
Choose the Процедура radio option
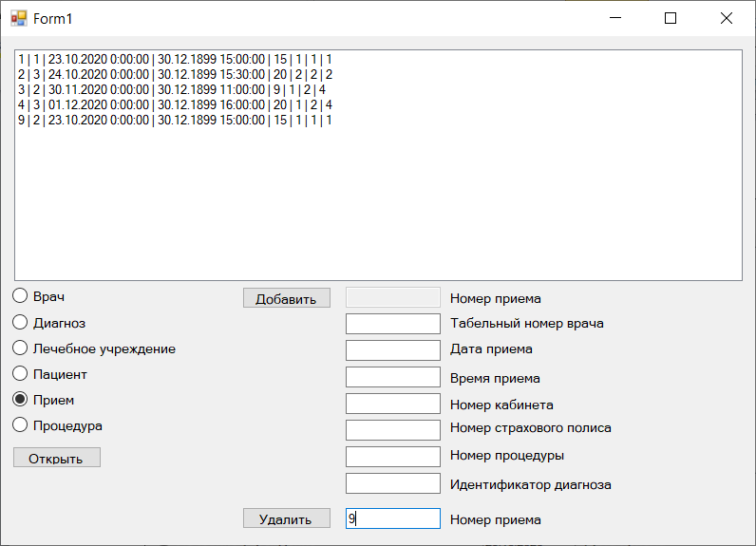(20, 425)
